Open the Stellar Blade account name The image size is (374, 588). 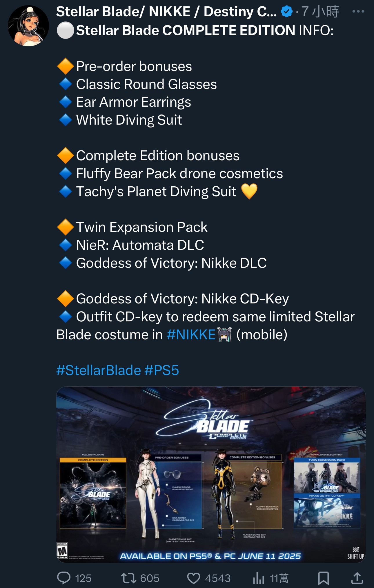[166, 12]
